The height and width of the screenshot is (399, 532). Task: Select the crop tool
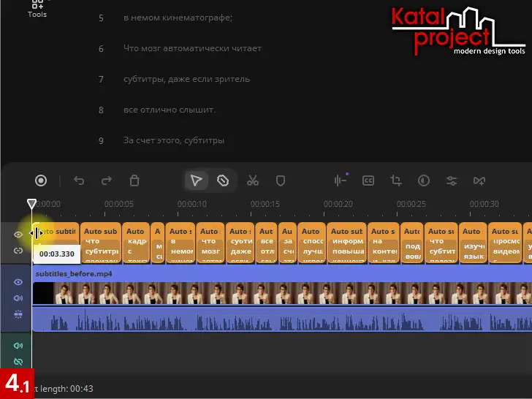pos(396,180)
